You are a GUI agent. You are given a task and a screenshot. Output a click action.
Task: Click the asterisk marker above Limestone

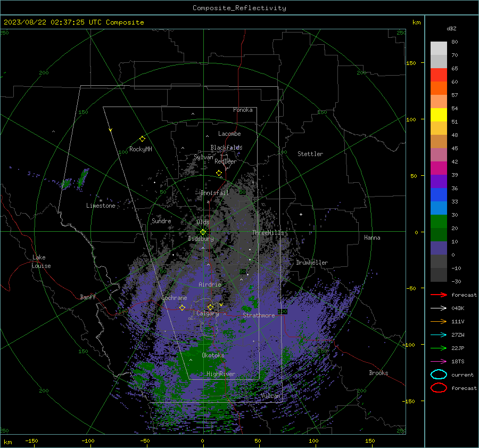click(101, 201)
